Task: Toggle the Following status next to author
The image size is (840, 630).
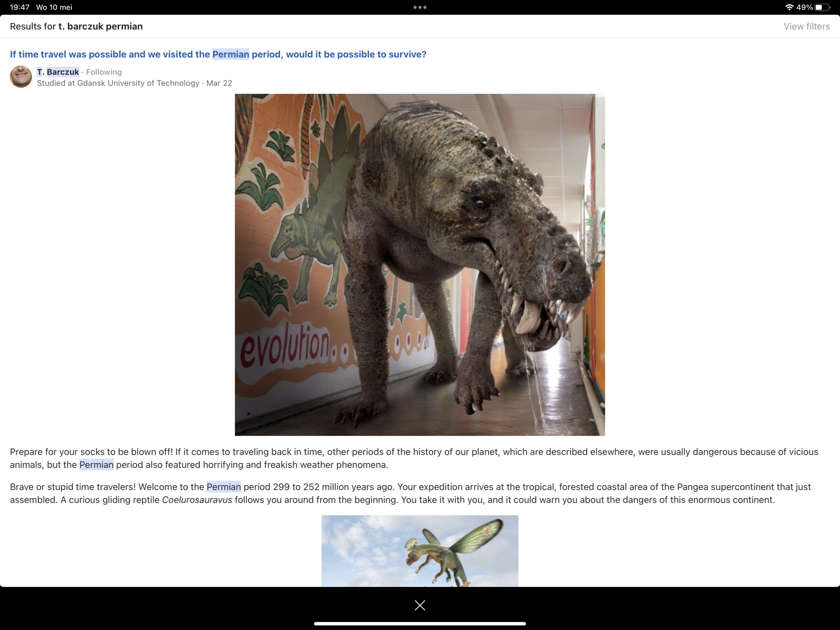Action: pyautogui.click(x=104, y=72)
